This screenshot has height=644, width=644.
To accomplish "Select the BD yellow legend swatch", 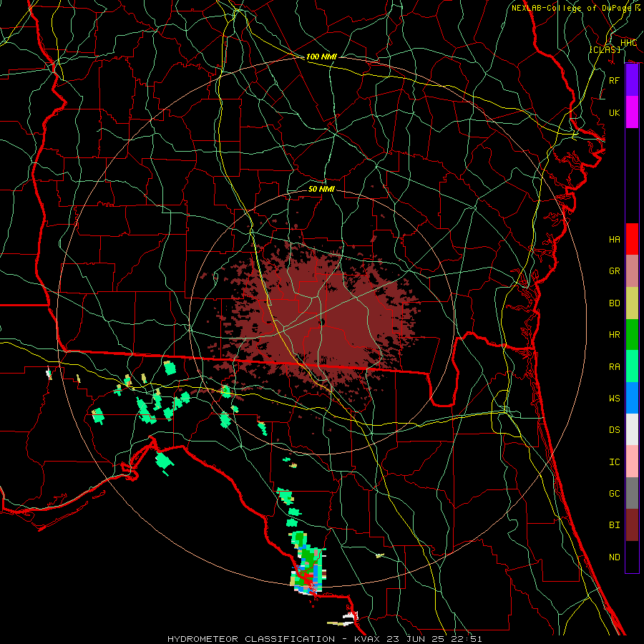I will click(632, 303).
